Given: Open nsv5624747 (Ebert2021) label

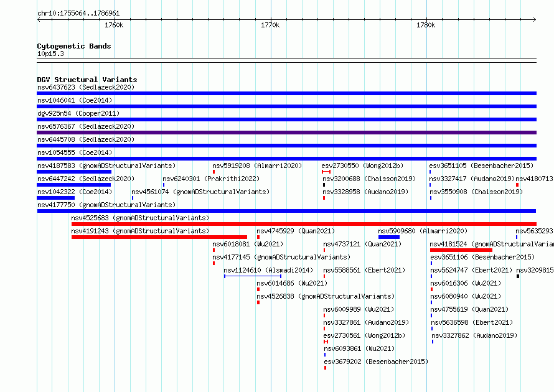Looking at the screenshot, I should (x=471, y=270).
